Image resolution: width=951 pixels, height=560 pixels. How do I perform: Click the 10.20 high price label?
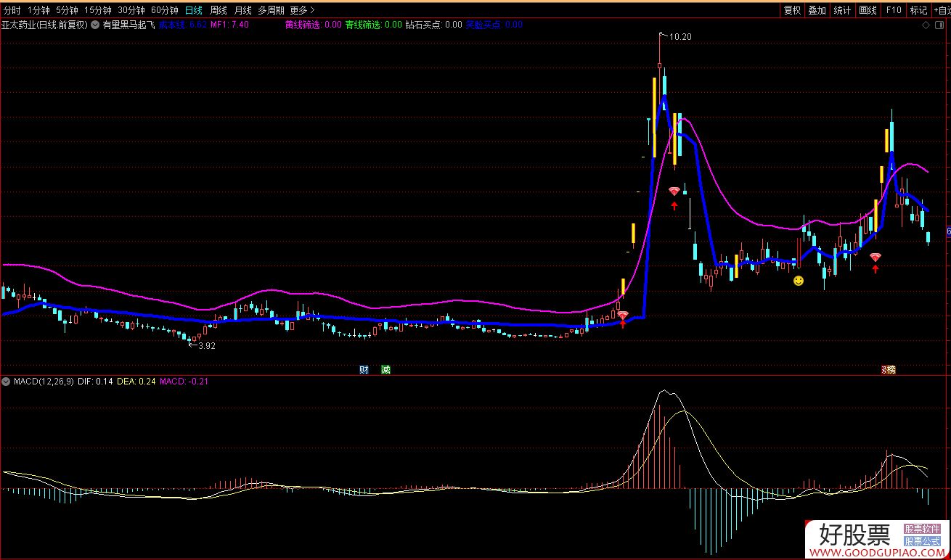coord(681,37)
